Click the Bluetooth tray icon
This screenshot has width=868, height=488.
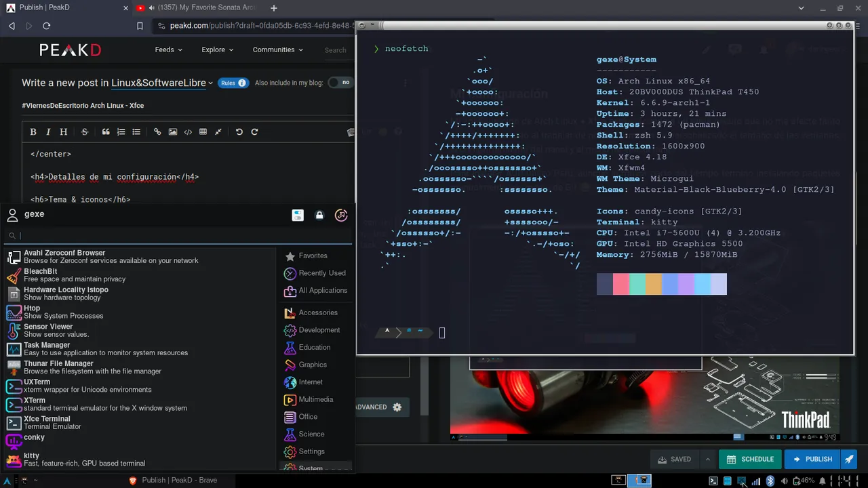[770, 481]
